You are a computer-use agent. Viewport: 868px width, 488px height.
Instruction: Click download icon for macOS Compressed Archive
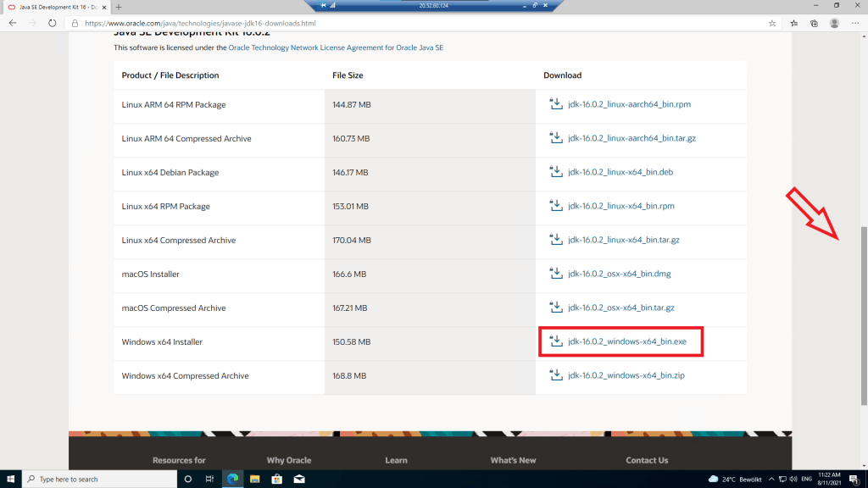(x=556, y=307)
